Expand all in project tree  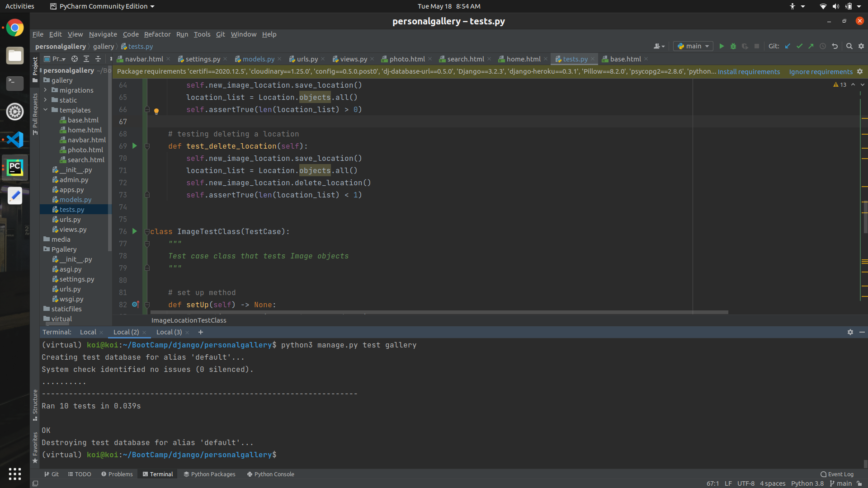pyautogui.click(x=86, y=59)
